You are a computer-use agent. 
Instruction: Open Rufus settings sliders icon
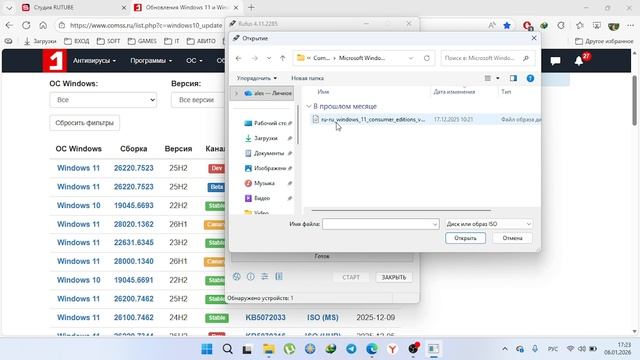point(264,277)
